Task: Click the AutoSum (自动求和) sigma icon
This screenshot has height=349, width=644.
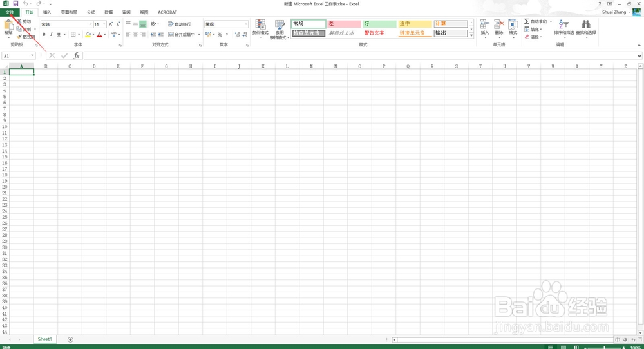Action: 527,21
